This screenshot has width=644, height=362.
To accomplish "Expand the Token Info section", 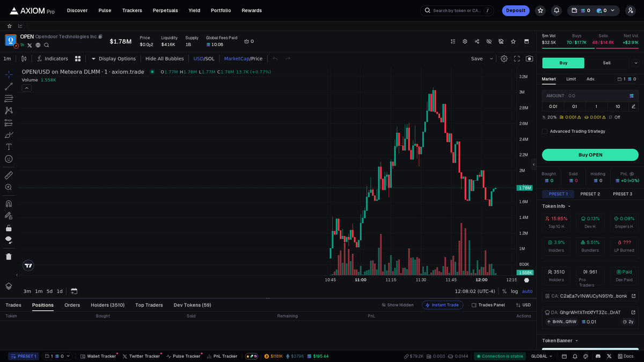I will [x=557, y=206].
